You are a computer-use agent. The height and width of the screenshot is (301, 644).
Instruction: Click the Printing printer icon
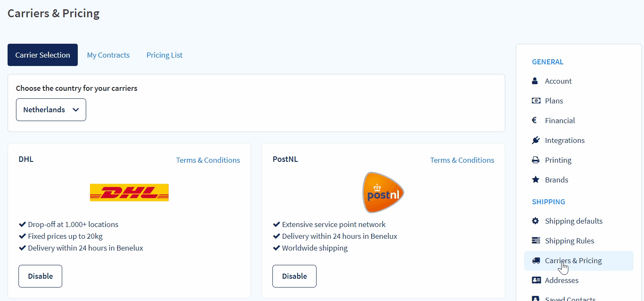pyautogui.click(x=536, y=160)
